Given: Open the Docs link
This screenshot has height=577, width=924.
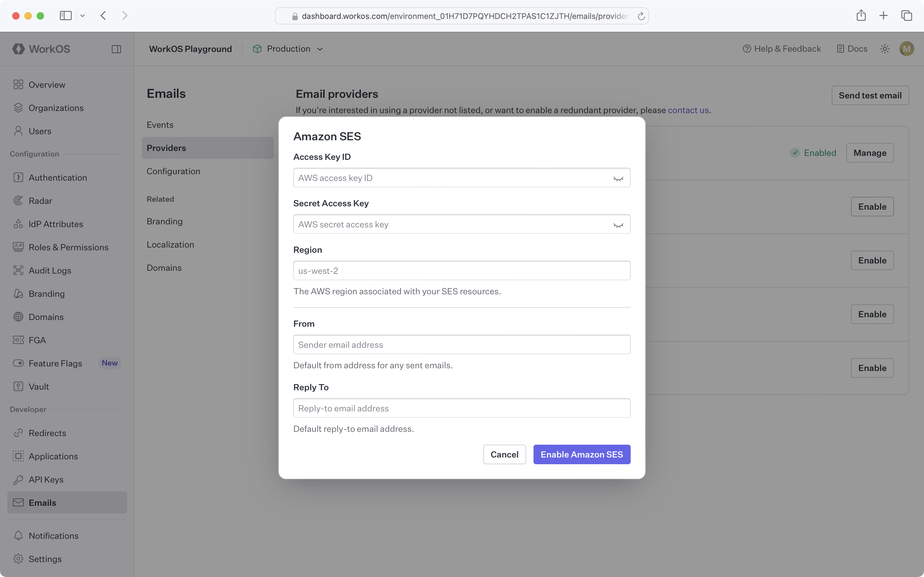Looking at the screenshot, I should point(852,49).
